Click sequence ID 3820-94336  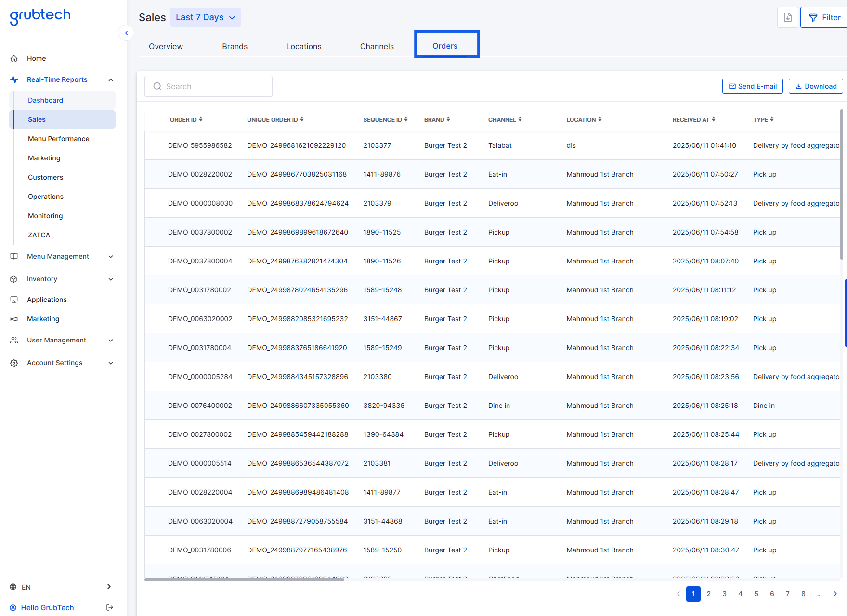click(384, 406)
